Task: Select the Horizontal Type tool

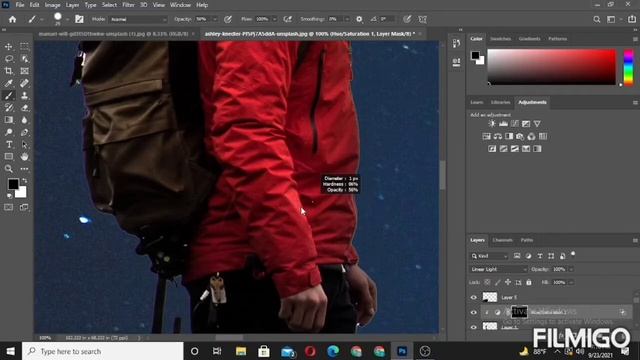Action: point(9,144)
